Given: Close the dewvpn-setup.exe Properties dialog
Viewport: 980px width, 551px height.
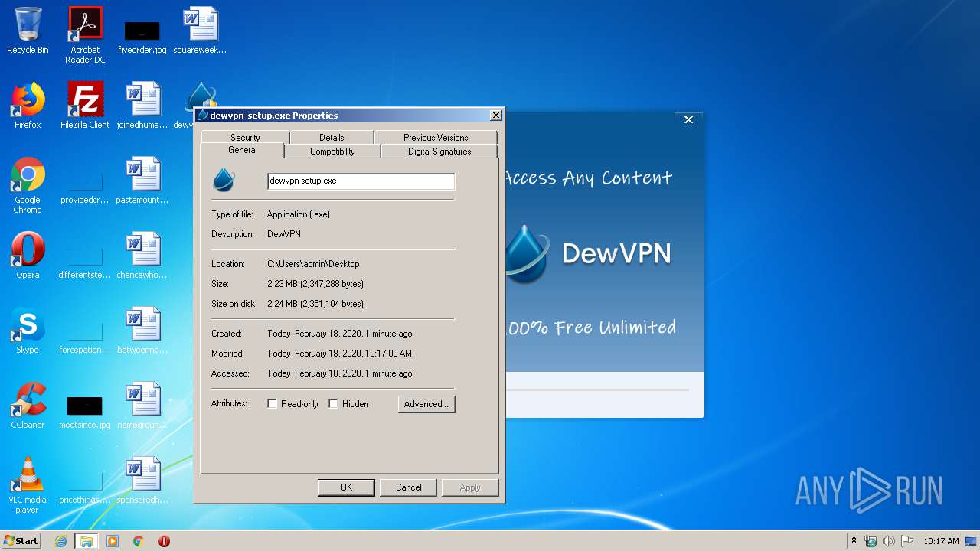Looking at the screenshot, I should [496, 115].
